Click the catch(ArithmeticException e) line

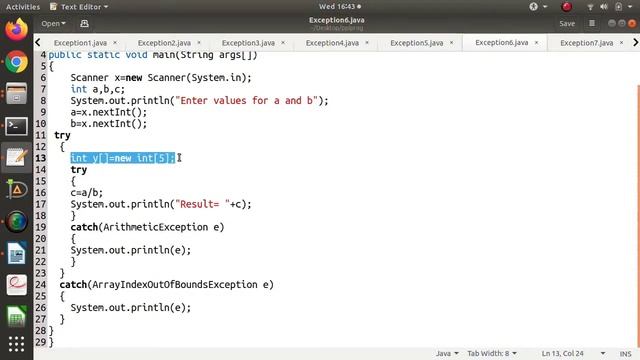(x=147, y=227)
